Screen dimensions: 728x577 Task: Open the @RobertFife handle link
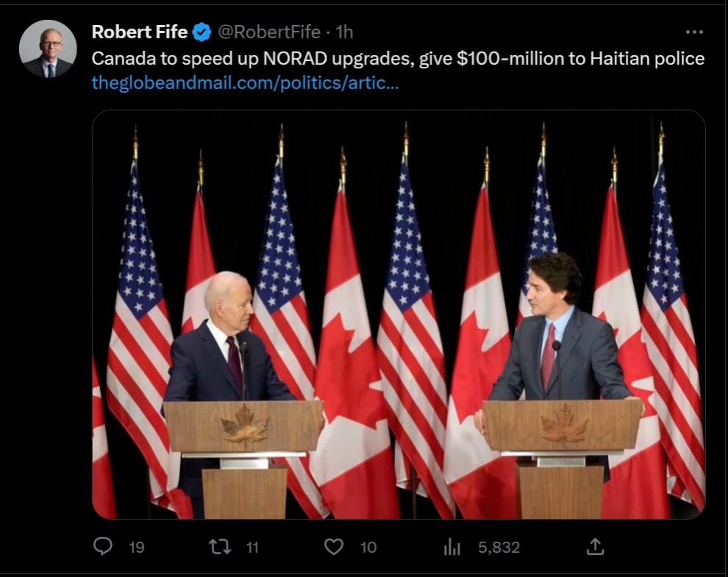point(268,32)
